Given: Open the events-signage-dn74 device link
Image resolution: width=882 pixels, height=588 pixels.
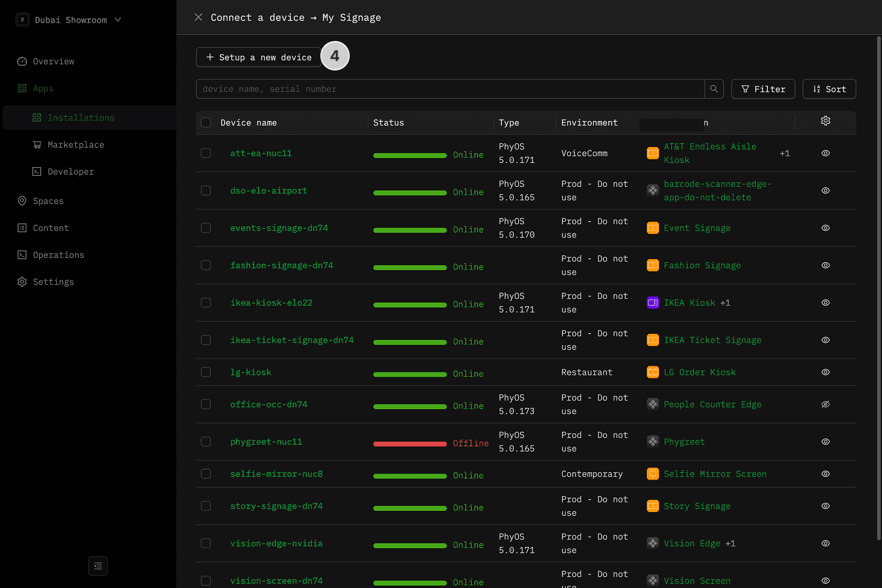Looking at the screenshot, I should [279, 228].
